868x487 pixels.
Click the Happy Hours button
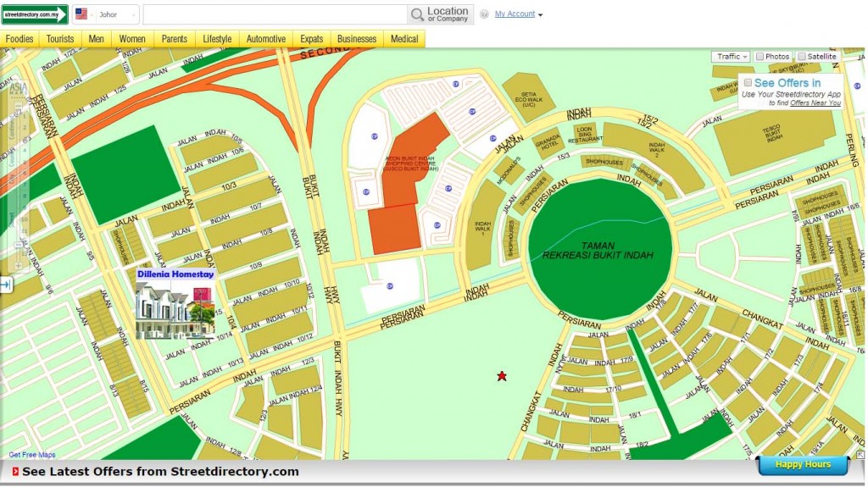tap(803, 465)
